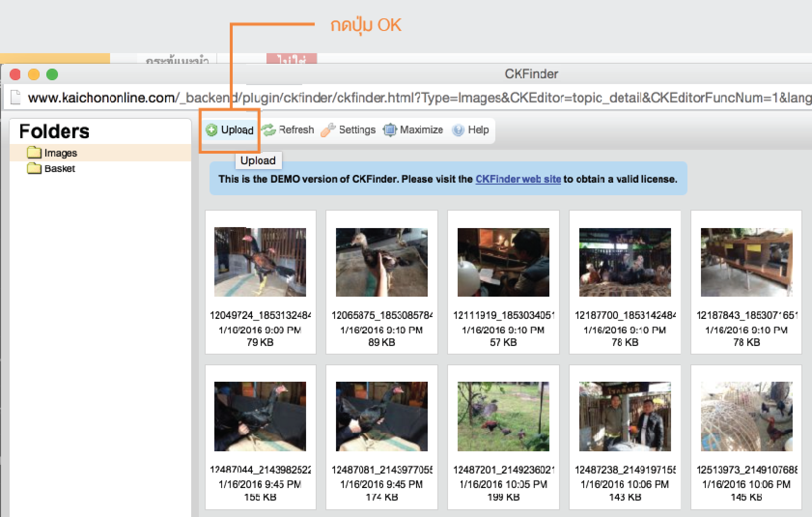Select thumbnail 12187843 of chicken coop

click(x=746, y=262)
